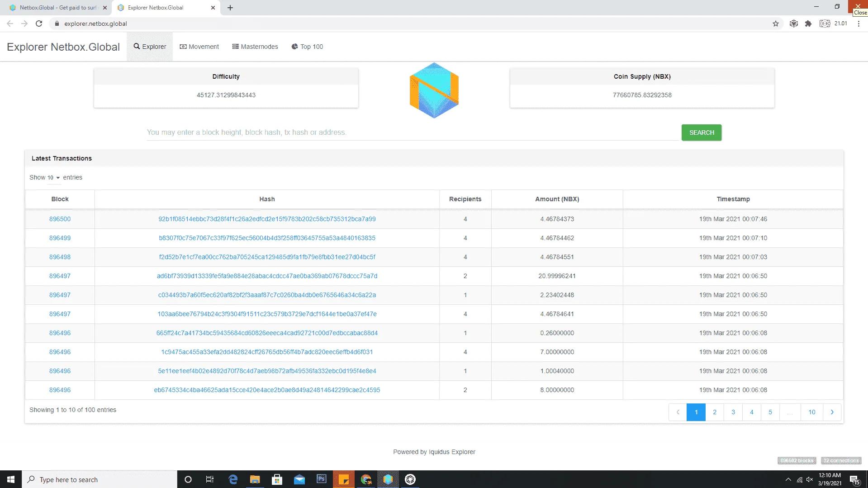Open transaction hash starting eb6745334c
The width and height of the screenshot is (868, 488).
coord(267,390)
